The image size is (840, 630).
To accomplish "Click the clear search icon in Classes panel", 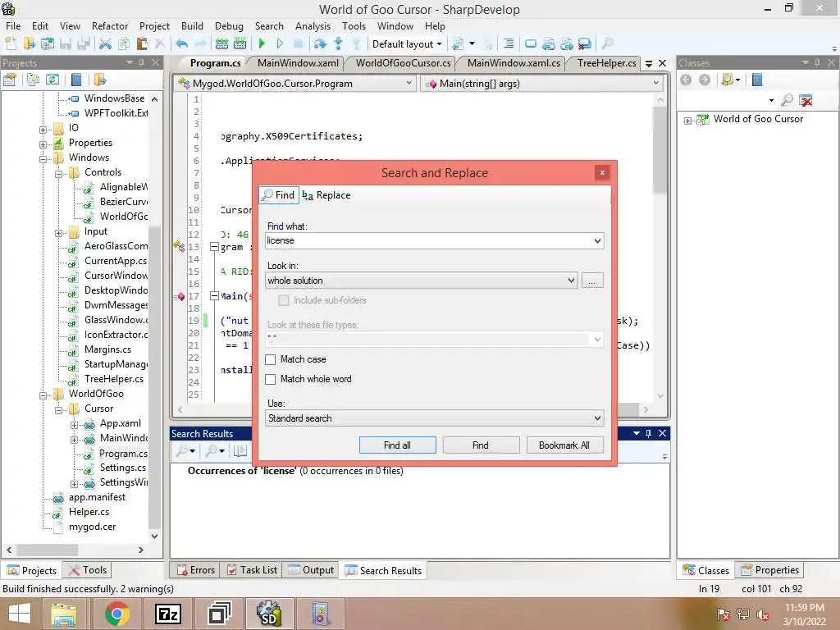I will (806, 100).
